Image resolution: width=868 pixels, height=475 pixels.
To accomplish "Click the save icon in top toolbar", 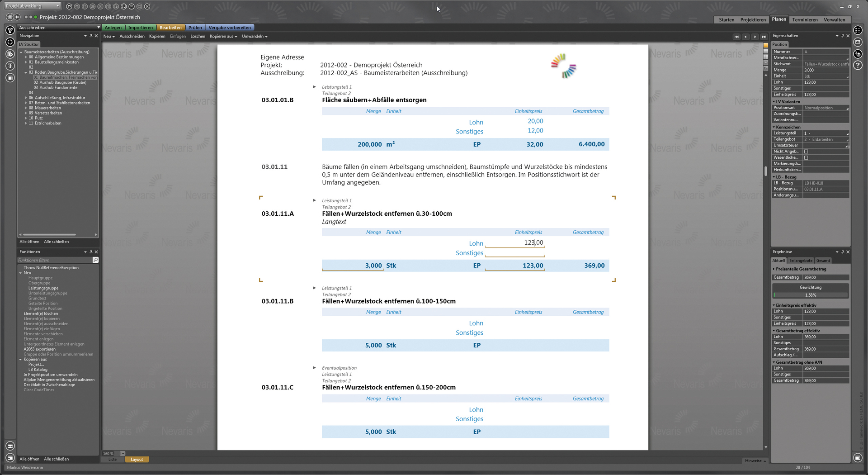I will tap(123, 6).
